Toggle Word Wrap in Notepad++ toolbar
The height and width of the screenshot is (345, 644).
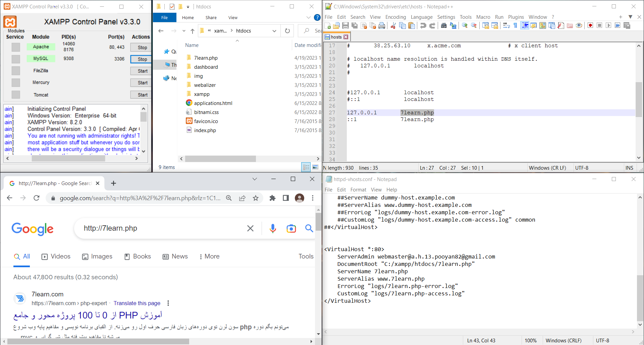coord(506,25)
